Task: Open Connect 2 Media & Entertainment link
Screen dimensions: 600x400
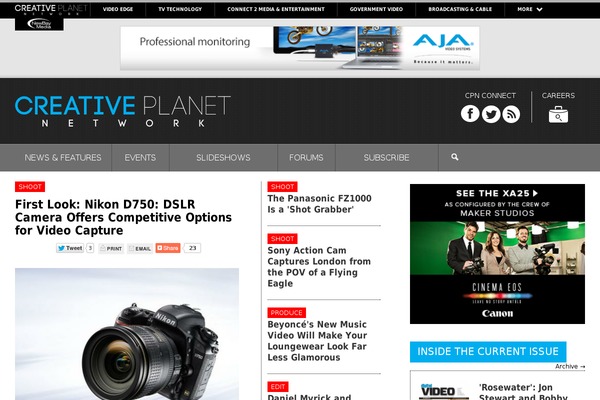Action: (276, 9)
